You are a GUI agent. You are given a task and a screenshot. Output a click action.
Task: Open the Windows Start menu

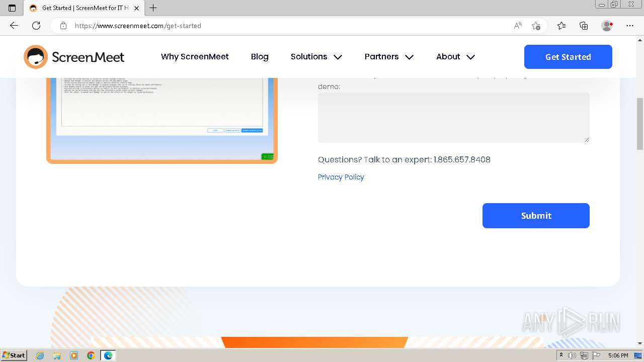[14, 355]
